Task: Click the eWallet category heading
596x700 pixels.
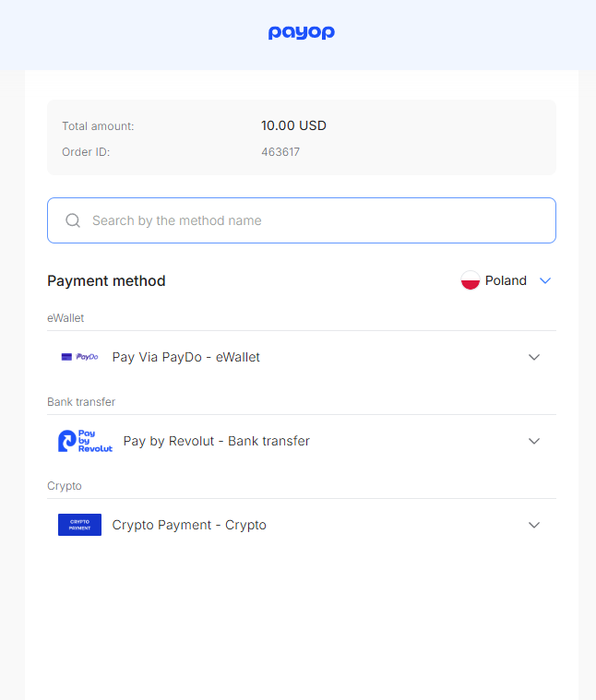Action: pyautogui.click(x=66, y=318)
